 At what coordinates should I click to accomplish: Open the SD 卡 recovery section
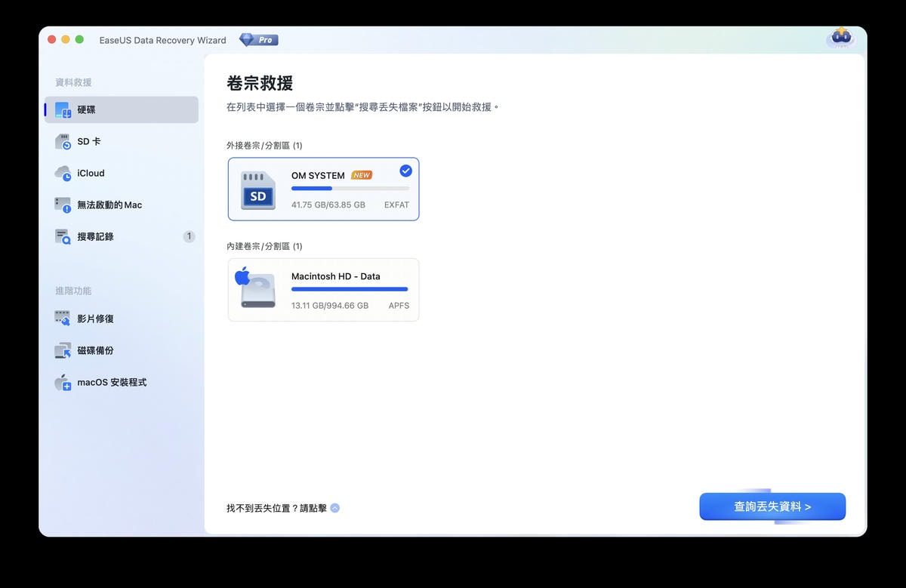(92, 141)
